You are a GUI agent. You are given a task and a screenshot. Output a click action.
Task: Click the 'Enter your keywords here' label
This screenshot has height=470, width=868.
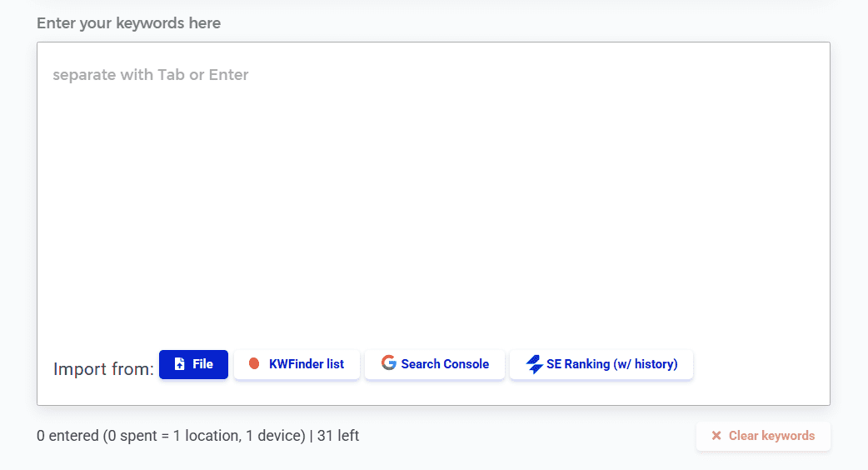[x=129, y=23]
